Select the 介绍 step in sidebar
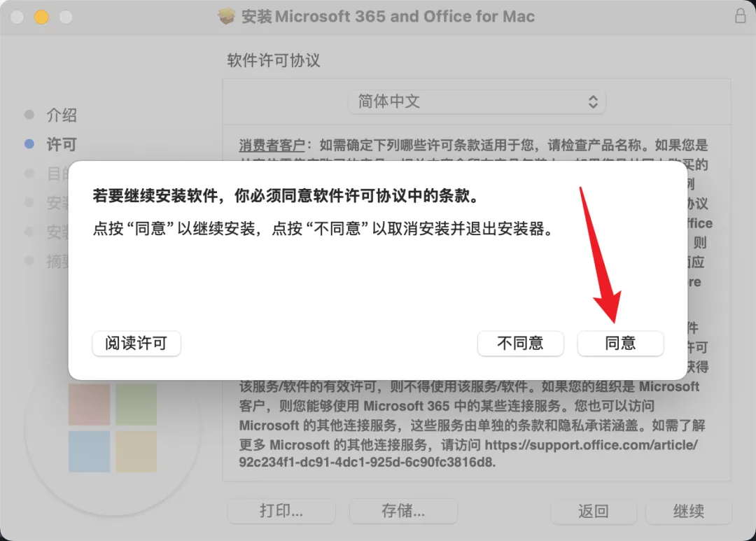 (x=61, y=115)
